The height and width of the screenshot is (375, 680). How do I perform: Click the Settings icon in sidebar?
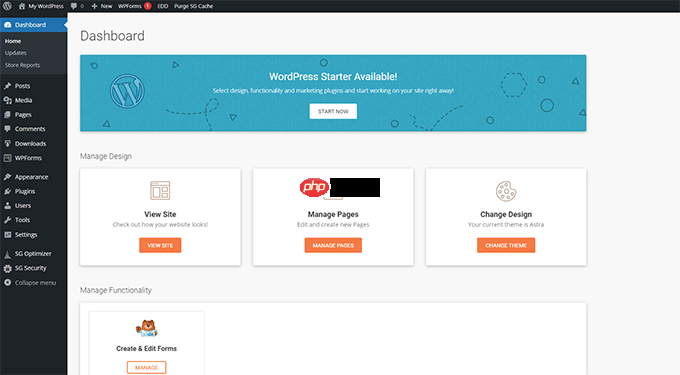[7, 235]
